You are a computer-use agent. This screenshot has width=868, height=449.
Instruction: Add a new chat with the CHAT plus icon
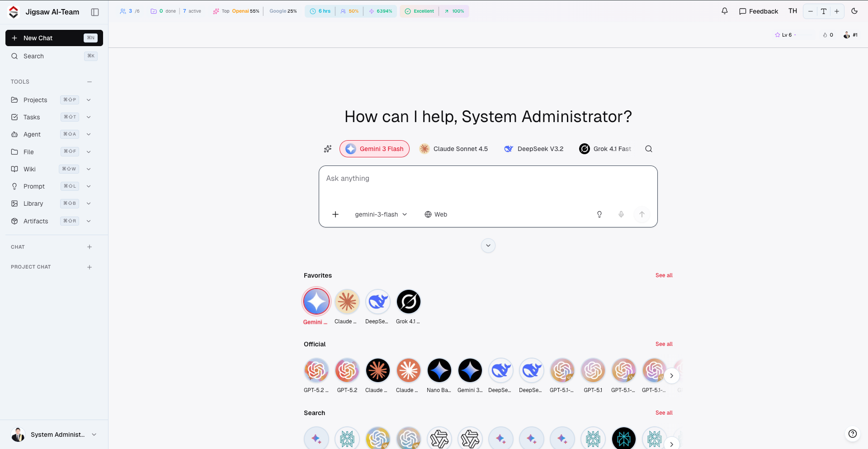(90, 247)
